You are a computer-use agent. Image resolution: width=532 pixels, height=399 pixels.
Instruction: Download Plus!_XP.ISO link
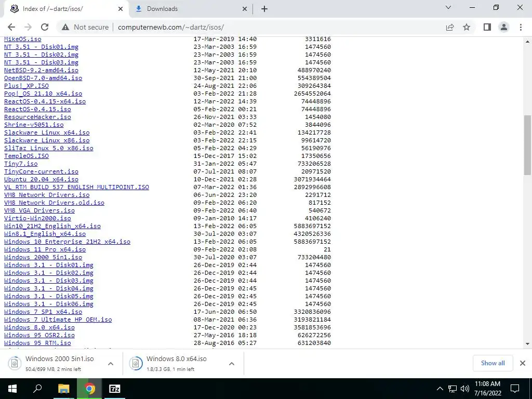click(x=26, y=86)
